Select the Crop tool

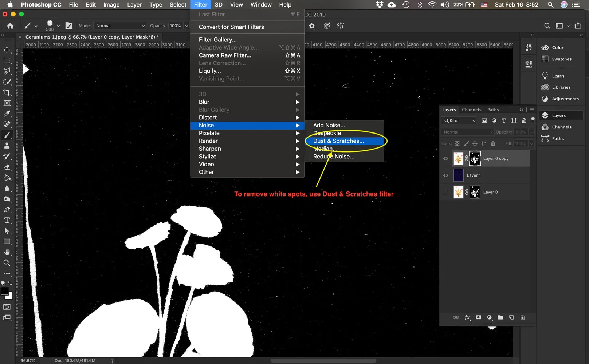tap(7, 92)
